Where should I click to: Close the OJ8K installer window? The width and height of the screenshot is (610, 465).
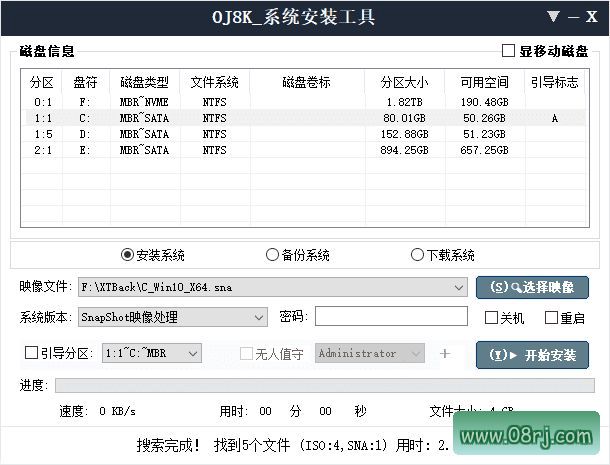click(x=591, y=17)
